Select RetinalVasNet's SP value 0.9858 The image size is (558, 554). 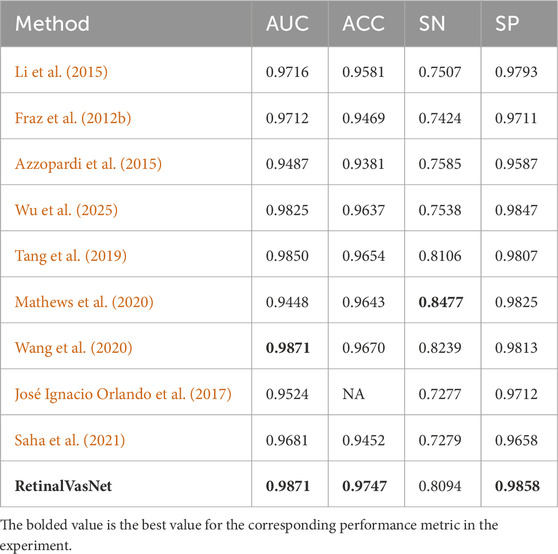click(x=517, y=486)
